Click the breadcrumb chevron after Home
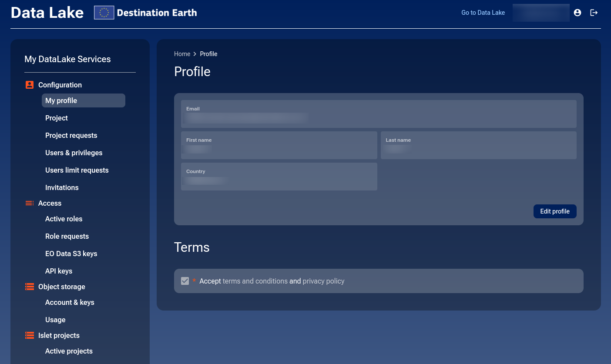 [x=195, y=54]
